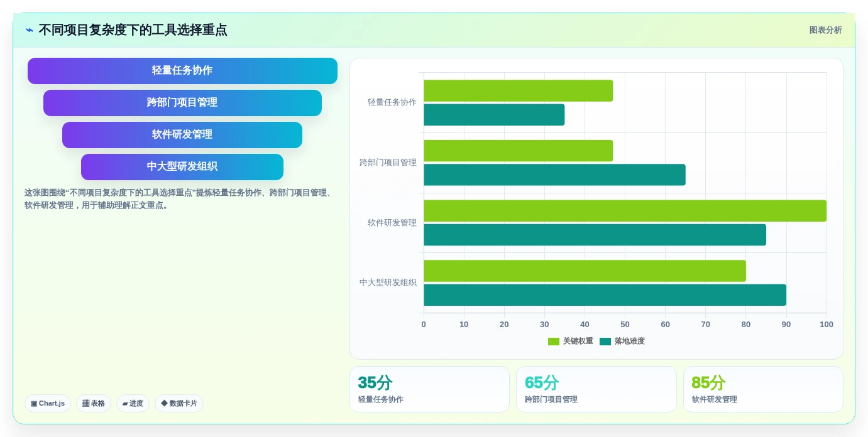Select the 跨部门项目管理 funnel bar
Viewport: 868px width, 437px height.
[182, 103]
